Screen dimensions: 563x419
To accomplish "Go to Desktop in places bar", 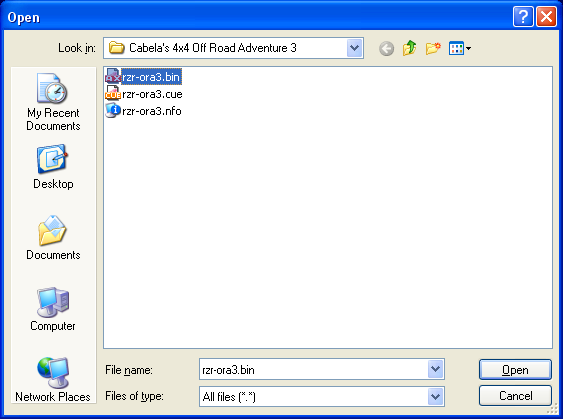I will [x=53, y=167].
